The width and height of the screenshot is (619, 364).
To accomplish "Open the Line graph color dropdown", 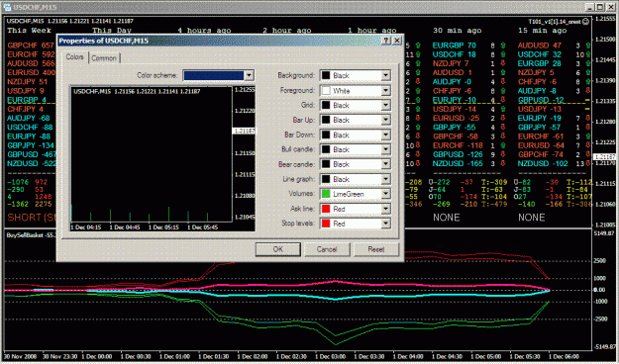I will (385, 179).
